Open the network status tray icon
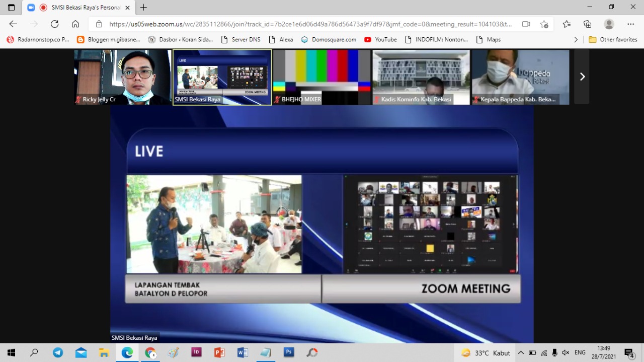The width and height of the screenshot is (644, 362). coord(544,353)
